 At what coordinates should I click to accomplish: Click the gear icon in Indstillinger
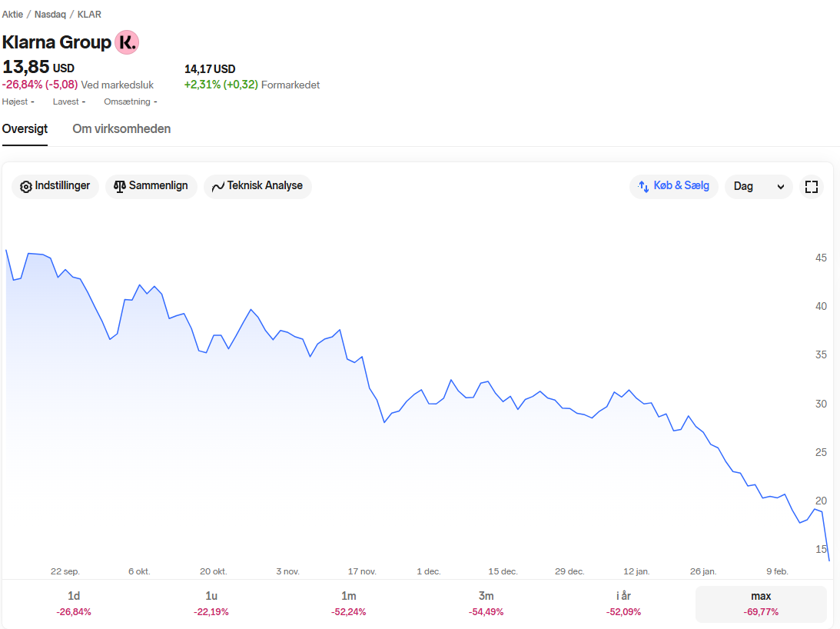coord(25,187)
